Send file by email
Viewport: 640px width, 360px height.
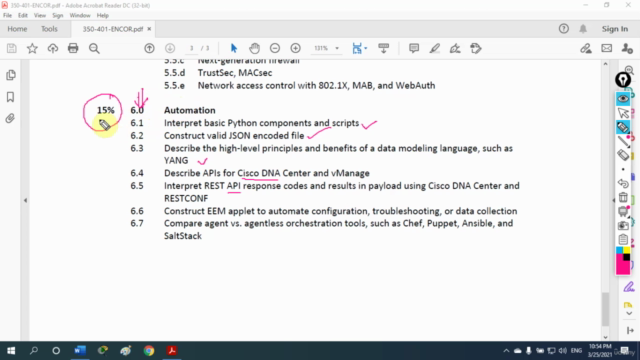(x=607, y=49)
